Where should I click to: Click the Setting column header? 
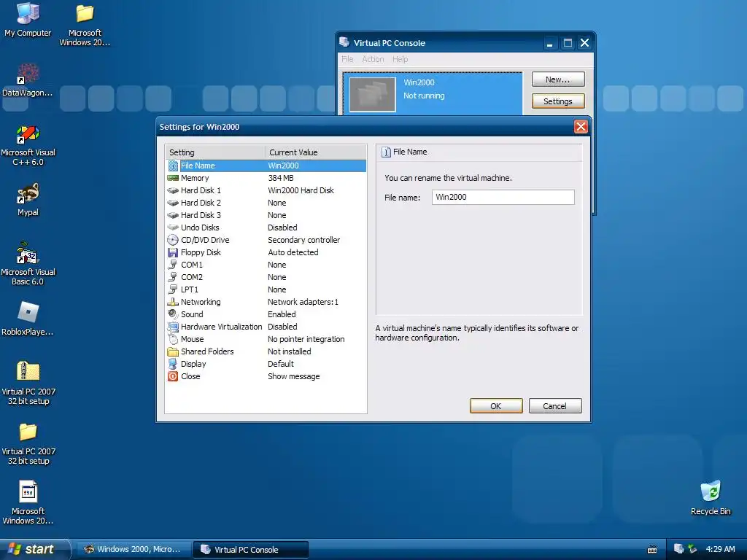coord(215,152)
